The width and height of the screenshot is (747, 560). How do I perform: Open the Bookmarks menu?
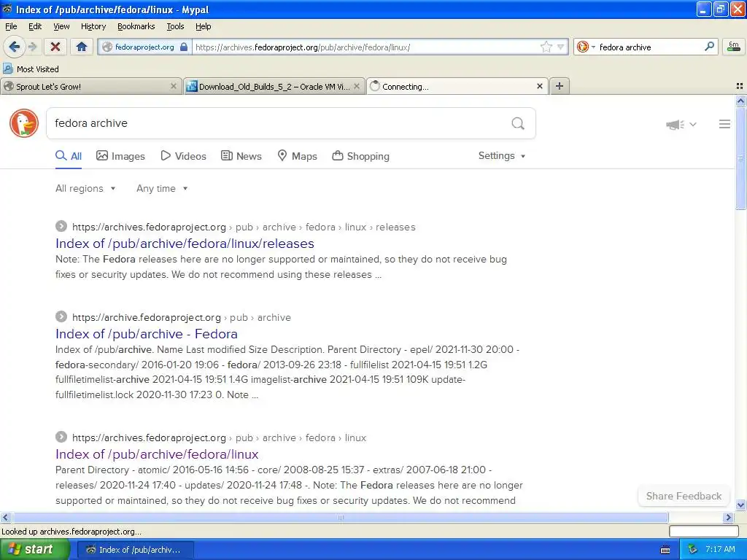pos(136,26)
